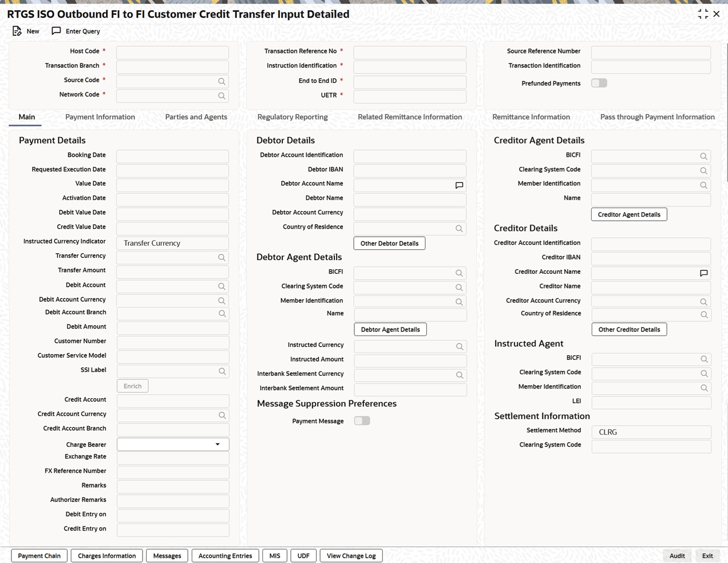Open the Regulatory Reporting tab
The image size is (728, 563).
(x=293, y=117)
